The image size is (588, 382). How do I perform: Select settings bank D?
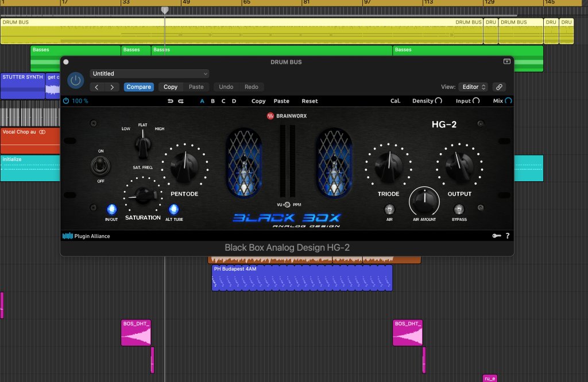234,101
